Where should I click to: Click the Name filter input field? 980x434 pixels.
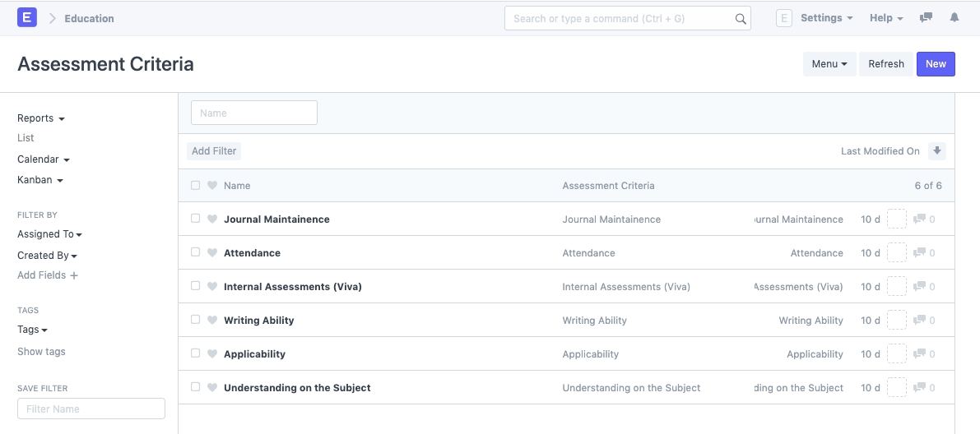(x=253, y=113)
